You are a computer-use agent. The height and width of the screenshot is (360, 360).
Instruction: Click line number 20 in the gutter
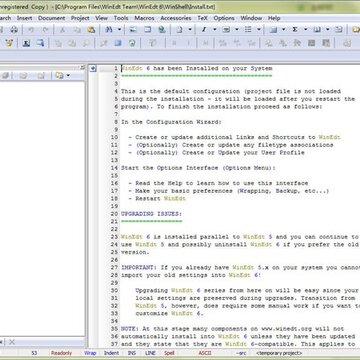coord(114,214)
